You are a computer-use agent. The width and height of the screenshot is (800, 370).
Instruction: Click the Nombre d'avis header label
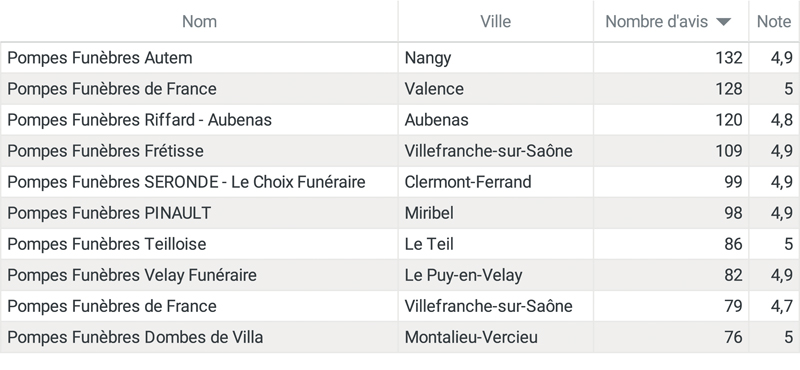(x=656, y=21)
